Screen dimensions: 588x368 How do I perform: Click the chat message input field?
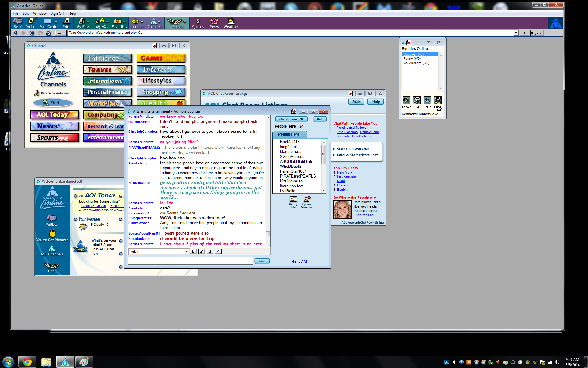pyautogui.click(x=190, y=261)
